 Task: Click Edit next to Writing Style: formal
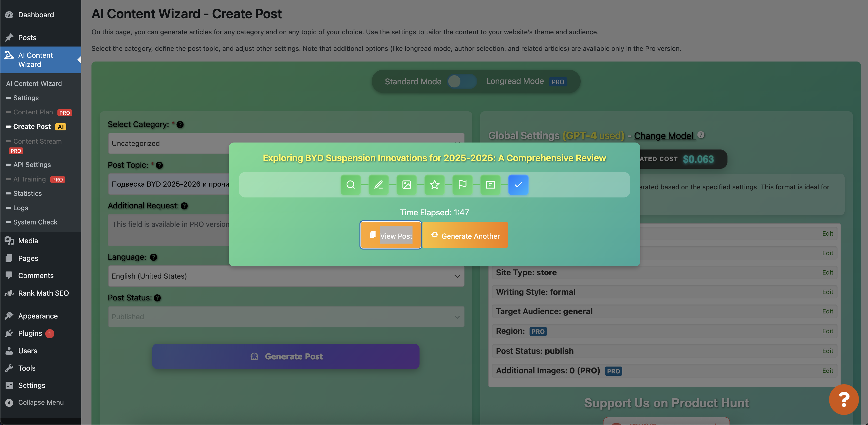828,292
